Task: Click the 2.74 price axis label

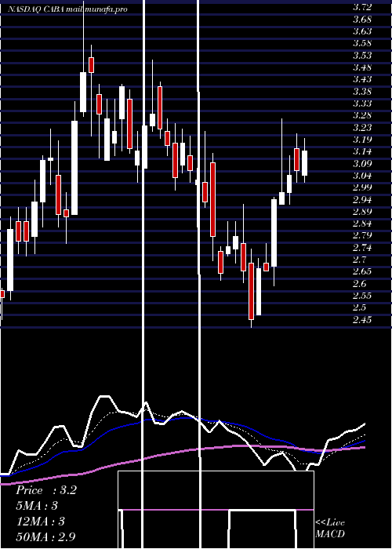Action: click(x=362, y=248)
